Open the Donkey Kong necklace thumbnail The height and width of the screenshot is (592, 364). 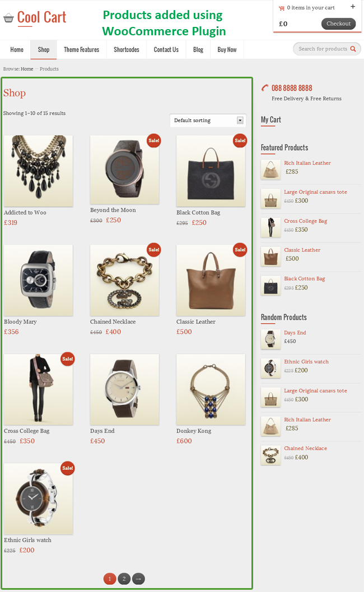(x=211, y=389)
